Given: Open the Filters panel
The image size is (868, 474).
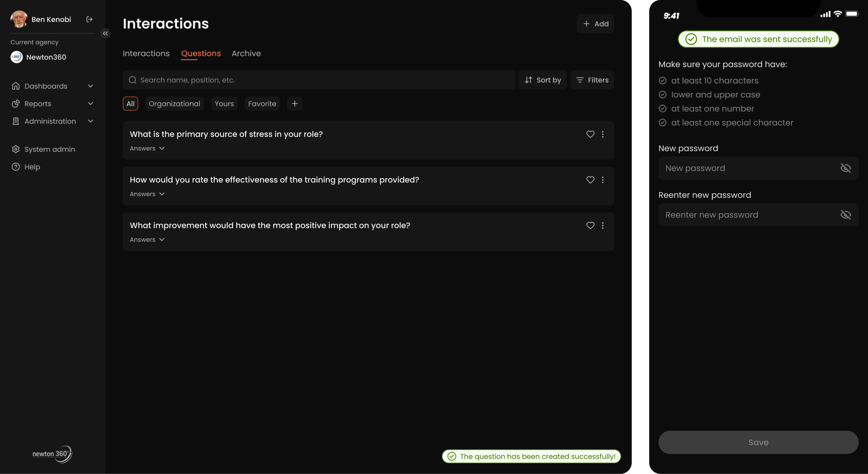Looking at the screenshot, I should 592,80.
